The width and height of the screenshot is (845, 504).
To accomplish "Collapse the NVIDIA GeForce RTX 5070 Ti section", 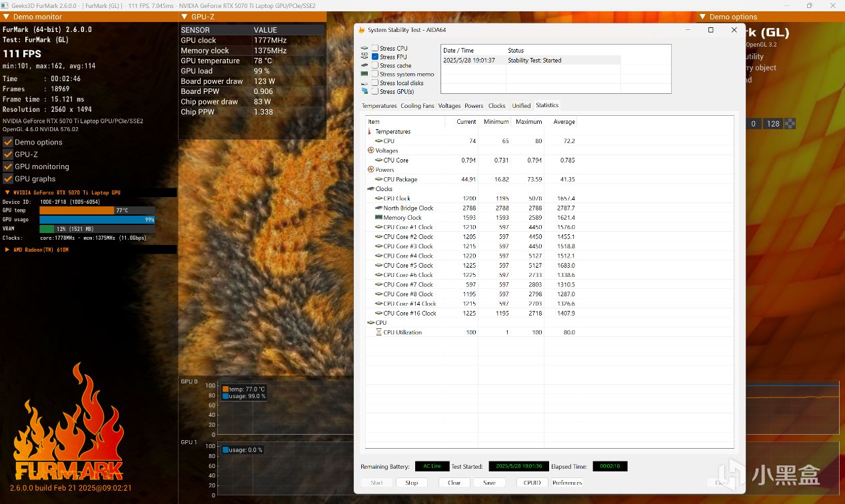I will 7,192.
